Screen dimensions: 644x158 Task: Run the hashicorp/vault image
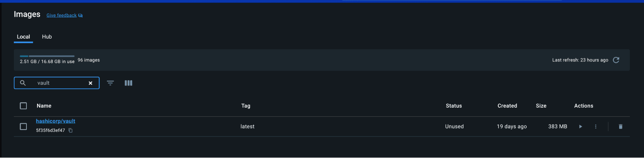[x=581, y=127]
